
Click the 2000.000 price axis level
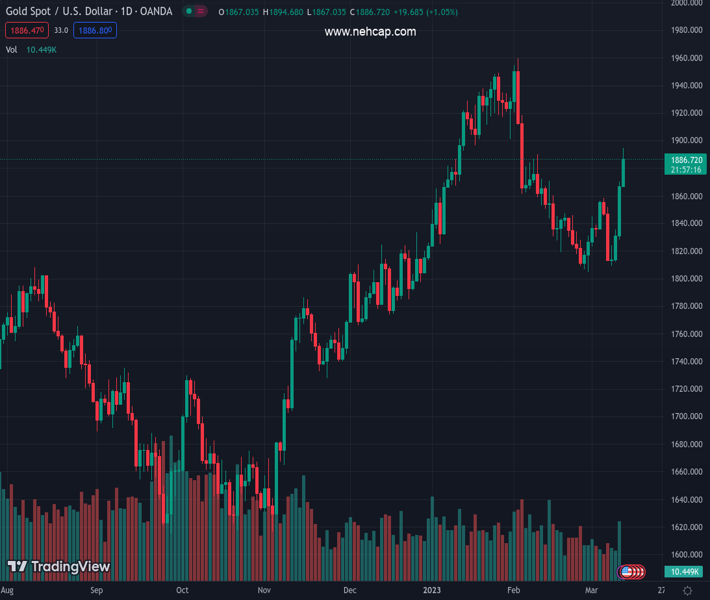[686, 3]
